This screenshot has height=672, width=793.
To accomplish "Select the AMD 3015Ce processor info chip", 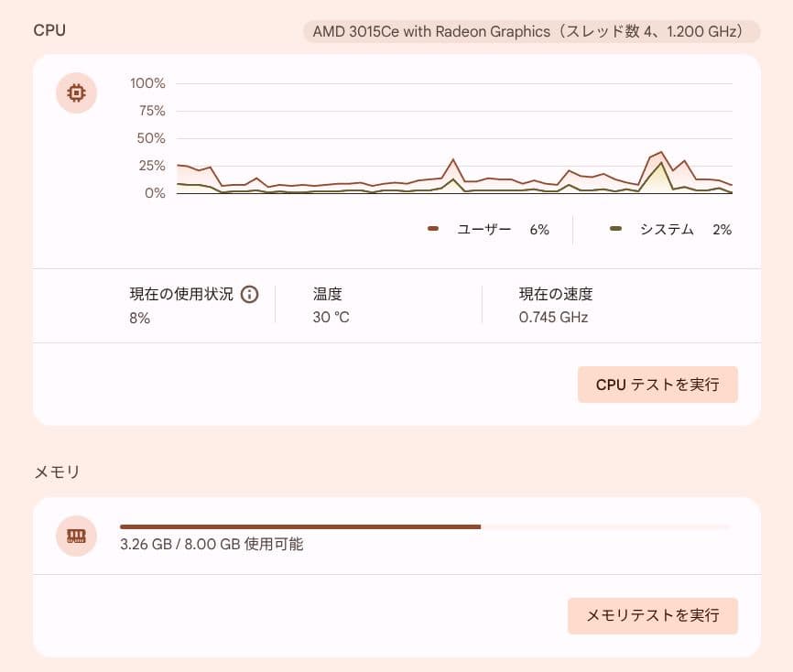I will (x=531, y=31).
